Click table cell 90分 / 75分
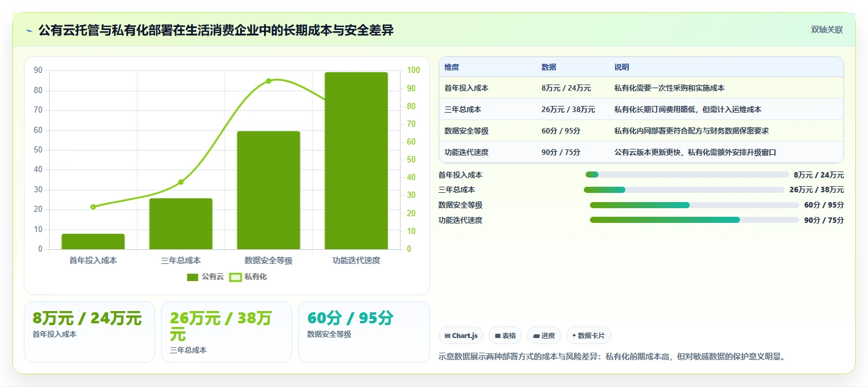 pyautogui.click(x=560, y=152)
